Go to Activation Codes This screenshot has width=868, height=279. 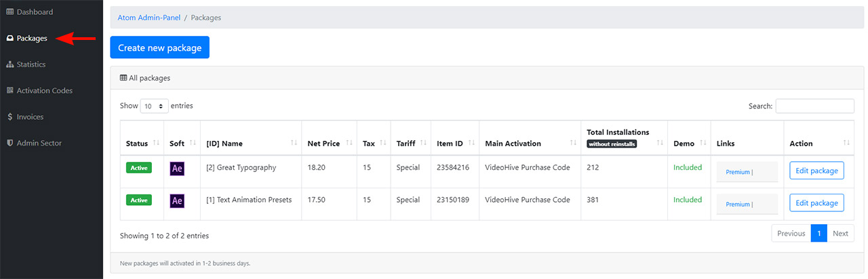[39, 91]
